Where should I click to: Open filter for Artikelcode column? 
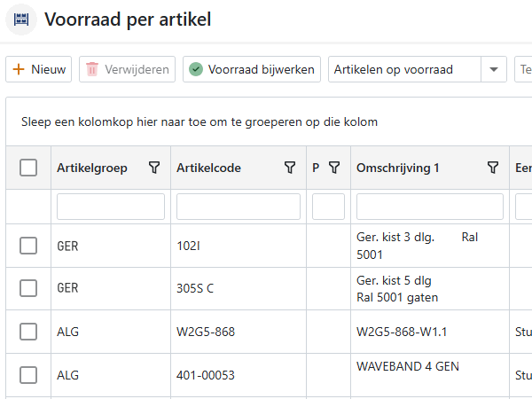pos(289,168)
